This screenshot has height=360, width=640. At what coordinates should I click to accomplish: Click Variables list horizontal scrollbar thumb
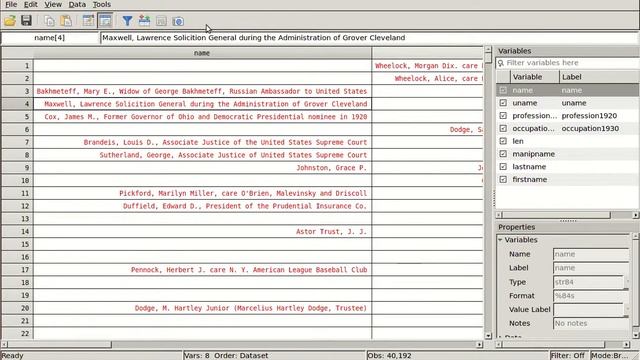click(x=557, y=215)
